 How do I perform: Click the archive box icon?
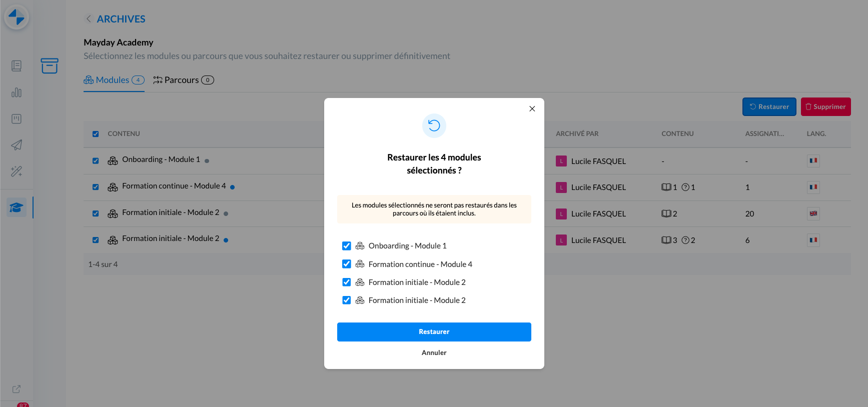(x=50, y=65)
